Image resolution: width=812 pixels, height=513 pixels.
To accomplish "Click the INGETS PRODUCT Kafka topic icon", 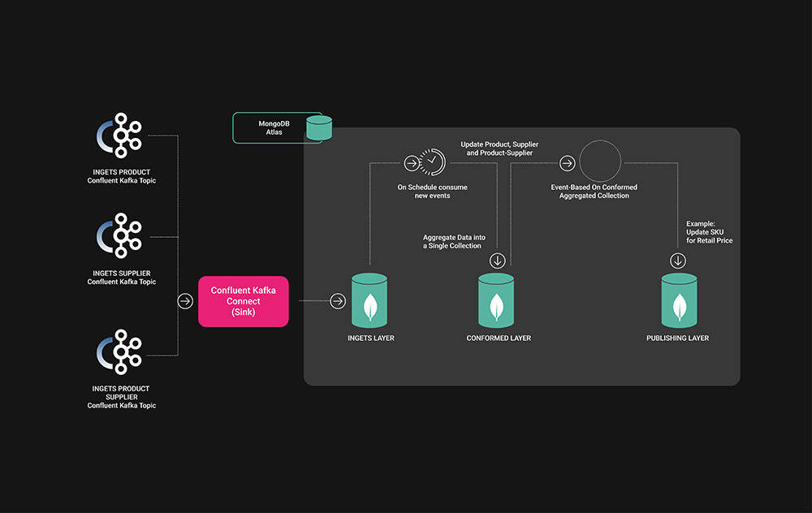I will point(119,135).
